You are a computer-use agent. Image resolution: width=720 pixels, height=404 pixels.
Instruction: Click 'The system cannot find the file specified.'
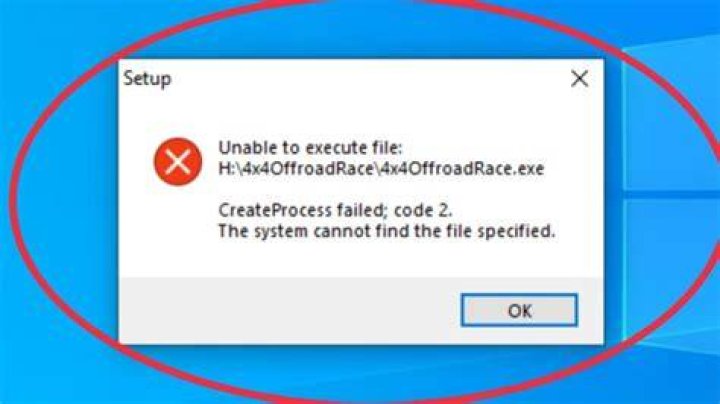[387, 231]
